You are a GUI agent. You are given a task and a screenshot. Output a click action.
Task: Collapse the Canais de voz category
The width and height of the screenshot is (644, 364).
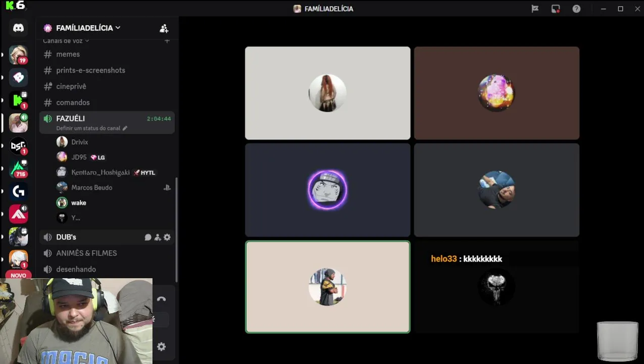(x=66, y=40)
